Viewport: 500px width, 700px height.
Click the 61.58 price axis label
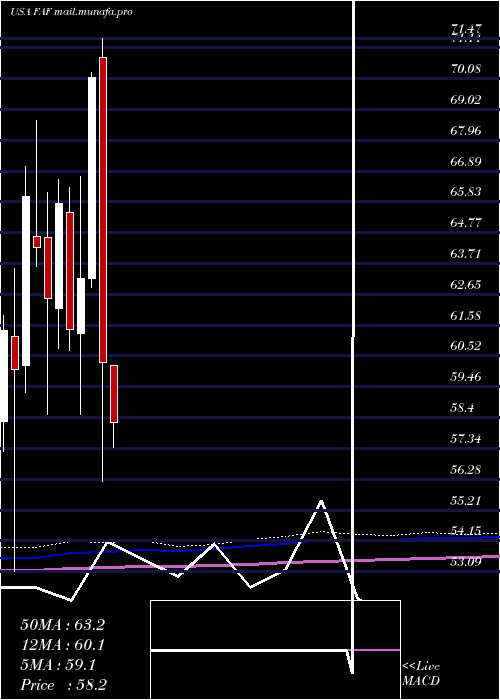click(x=466, y=316)
